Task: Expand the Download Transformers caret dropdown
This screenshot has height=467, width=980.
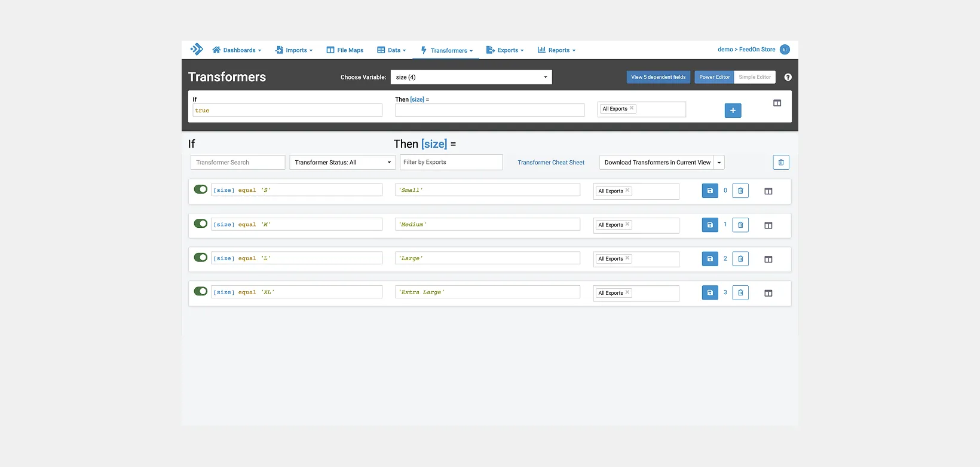Action: point(719,163)
